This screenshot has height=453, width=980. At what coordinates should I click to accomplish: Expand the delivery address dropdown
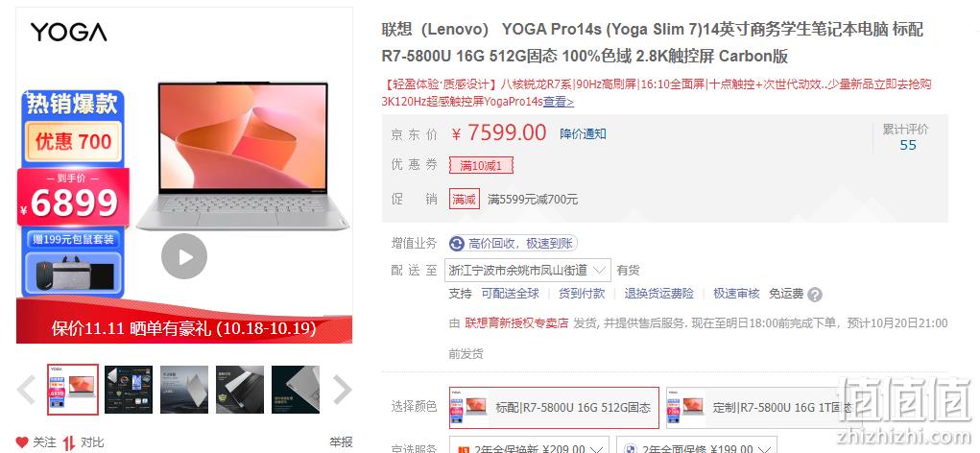[528, 271]
